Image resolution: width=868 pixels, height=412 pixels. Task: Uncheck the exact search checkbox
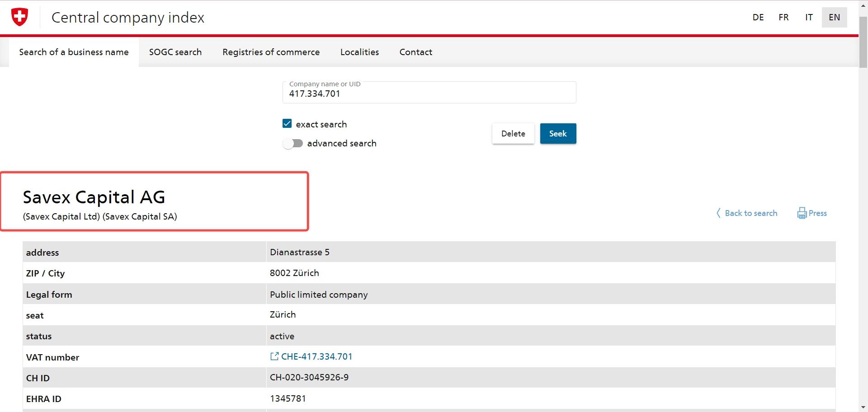287,123
